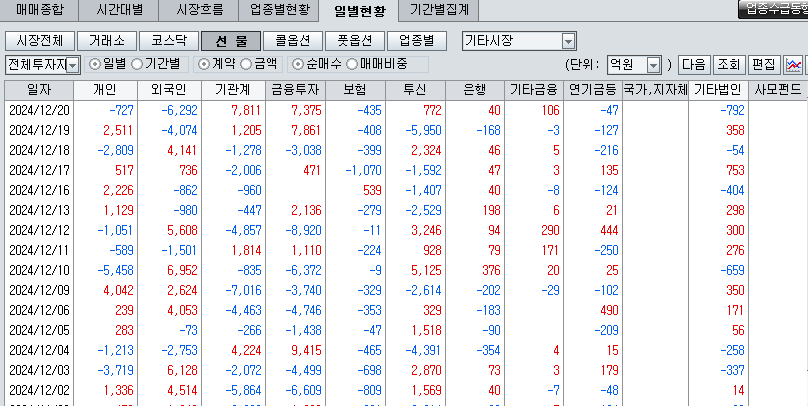Click the 다음 button
The width and height of the screenshot is (808, 406).
coord(694,65)
